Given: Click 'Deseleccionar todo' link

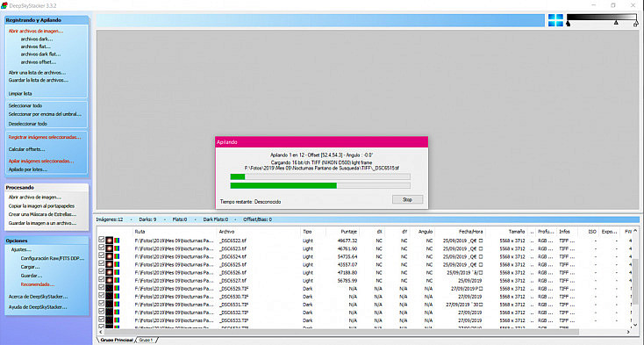Looking at the screenshot, I should 28,124.
